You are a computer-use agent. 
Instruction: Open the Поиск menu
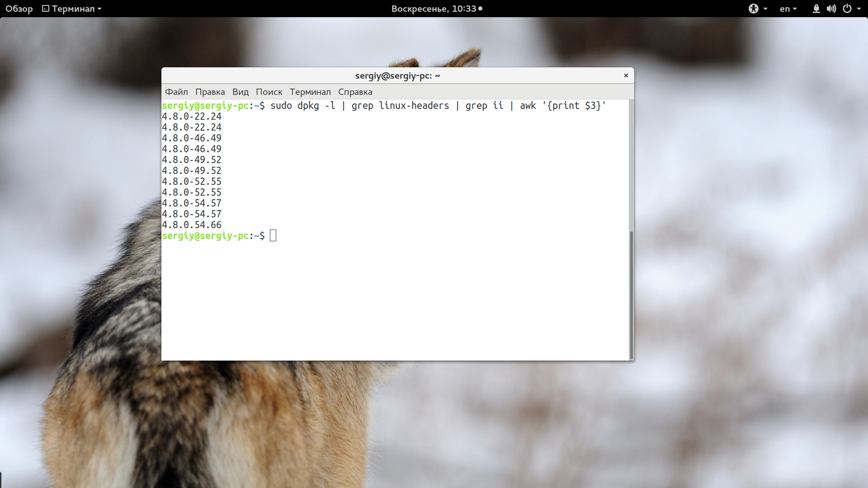(x=269, y=92)
